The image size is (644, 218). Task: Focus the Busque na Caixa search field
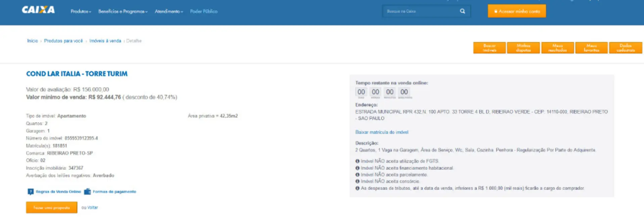420,11
